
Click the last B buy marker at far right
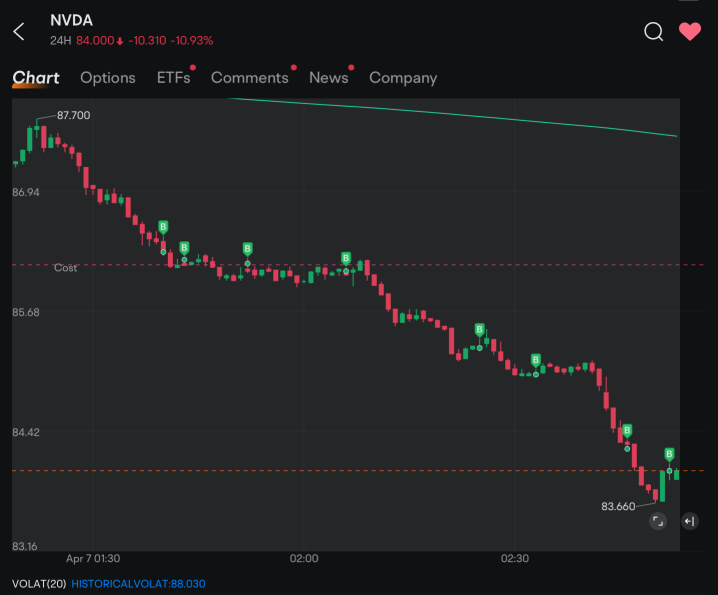(x=669, y=454)
